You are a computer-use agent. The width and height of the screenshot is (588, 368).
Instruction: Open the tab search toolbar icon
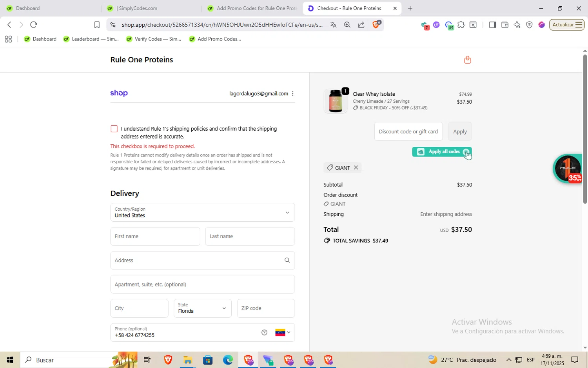coord(473,25)
